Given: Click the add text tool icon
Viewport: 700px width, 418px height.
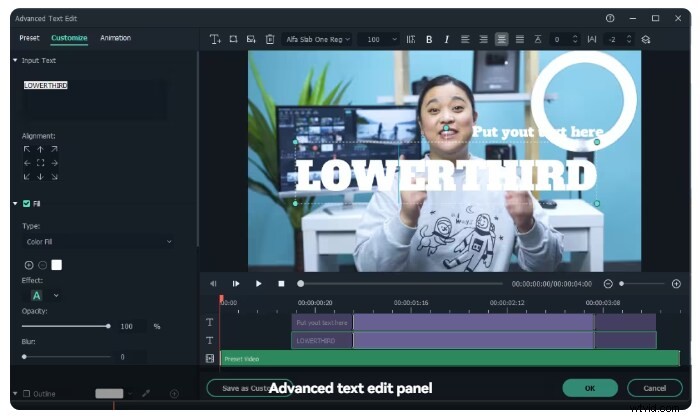Looking at the screenshot, I should [x=215, y=39].
